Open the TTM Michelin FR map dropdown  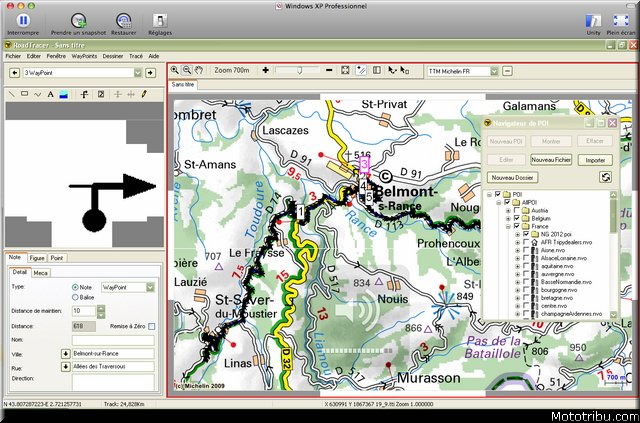494,71
